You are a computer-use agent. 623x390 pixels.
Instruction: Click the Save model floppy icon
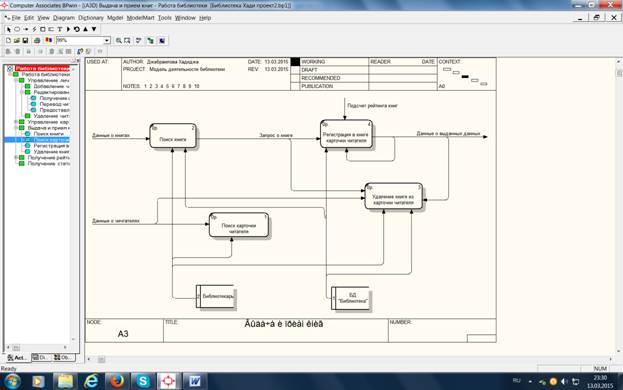coord(25,41)
